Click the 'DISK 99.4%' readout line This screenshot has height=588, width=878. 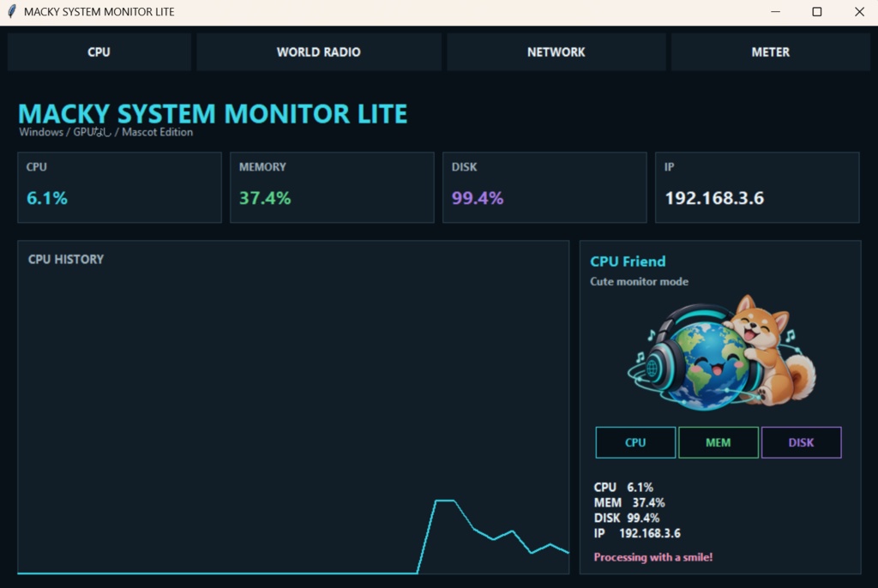pyautogui.click(x=627, y=518)
